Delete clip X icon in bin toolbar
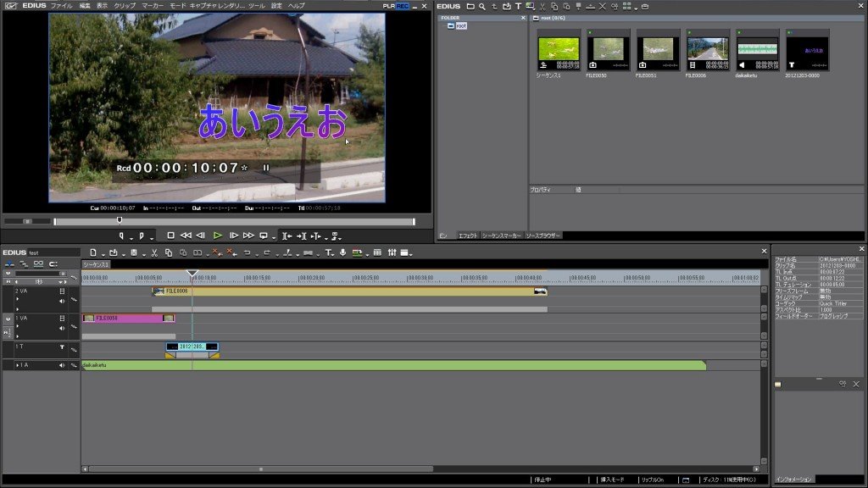 tap(603, 7)
